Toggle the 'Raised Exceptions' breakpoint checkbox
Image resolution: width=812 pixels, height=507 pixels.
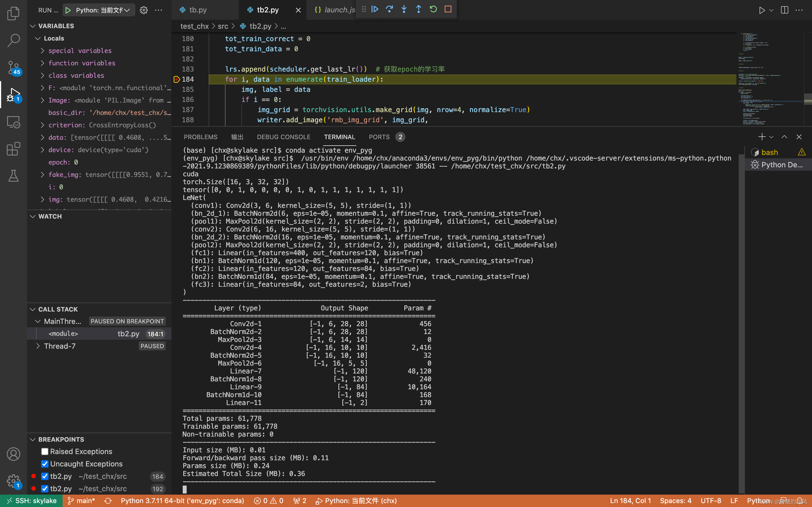pos(45,451)
